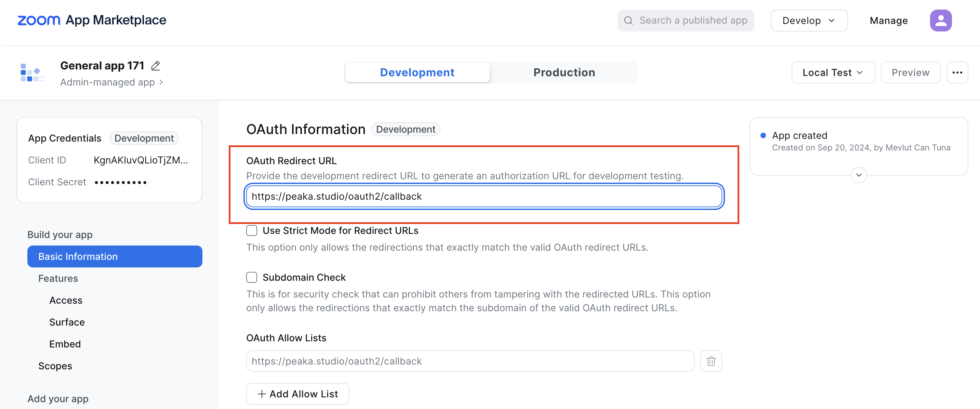
Task: Delete the allow list entry via trash icon
Action: click(711, 361)
